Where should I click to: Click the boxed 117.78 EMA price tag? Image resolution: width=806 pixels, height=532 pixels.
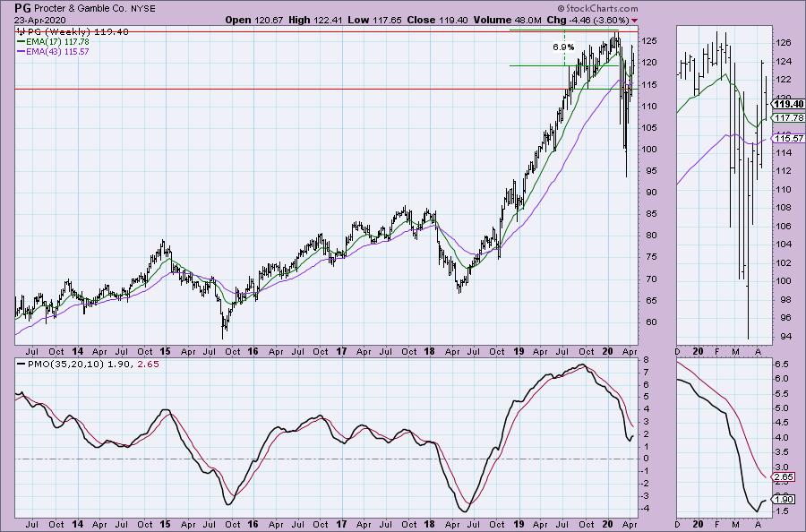click(788, 117)
